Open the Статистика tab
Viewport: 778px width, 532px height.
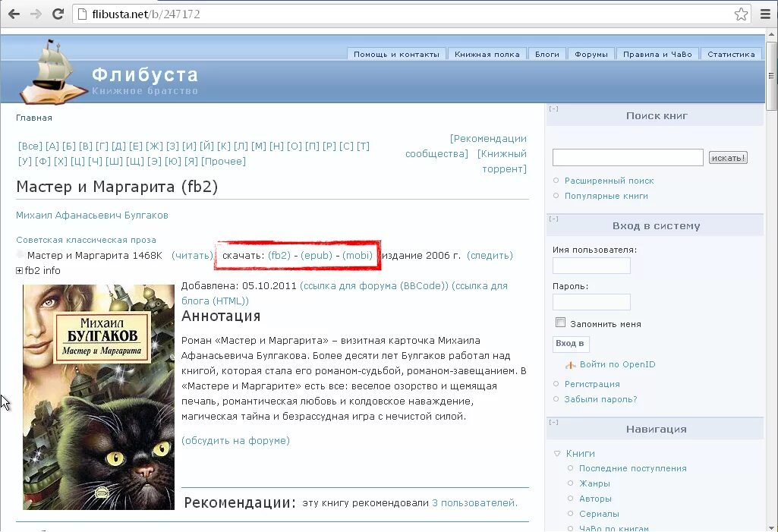pos(731,54)
